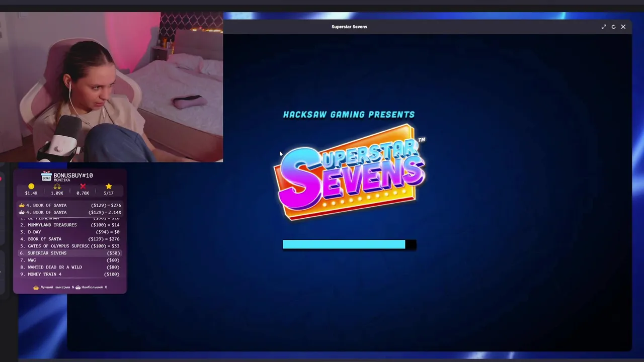Viewport: 644px width, 362px height.
Task: Click the red X icon
Action: [x=83, y=187]
